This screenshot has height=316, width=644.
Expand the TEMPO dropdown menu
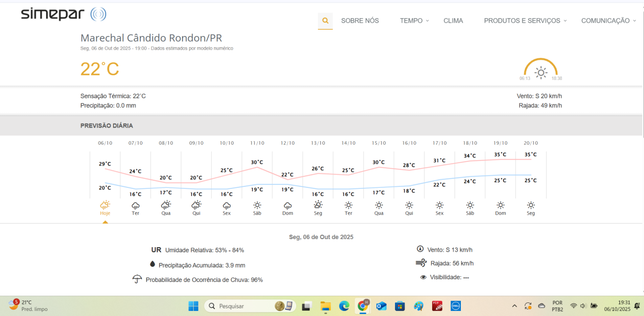pos(414,21)
